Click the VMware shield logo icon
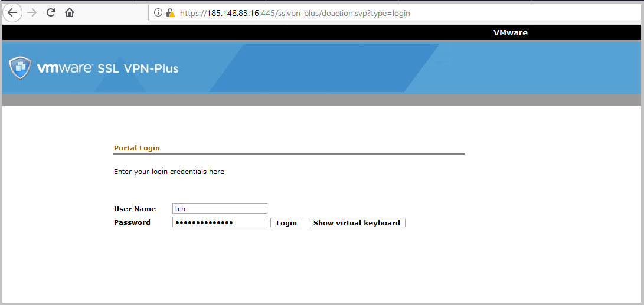644x305 pixels. click(20, 68)
